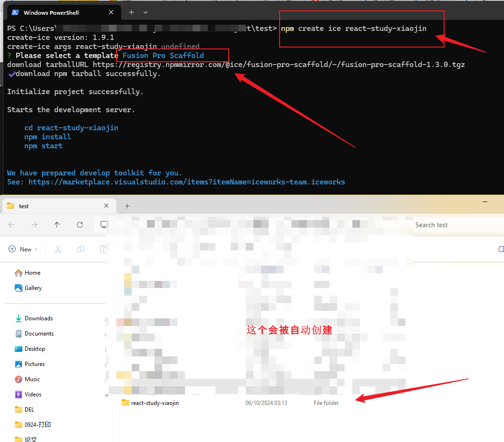Viewport: 504px width, 442px height.
Task: Go back in File Explorer
Action: pyautogui.click(x=11, y=224)
